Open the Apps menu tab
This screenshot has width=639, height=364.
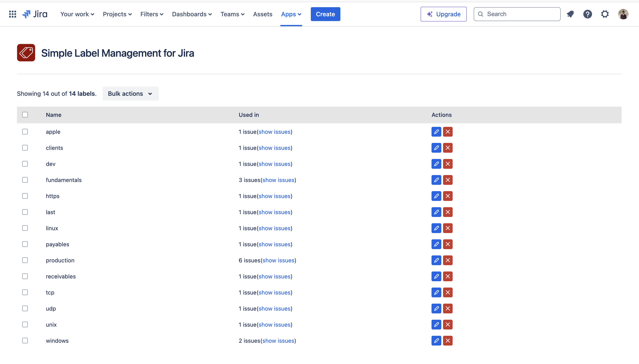pos(291,14)
